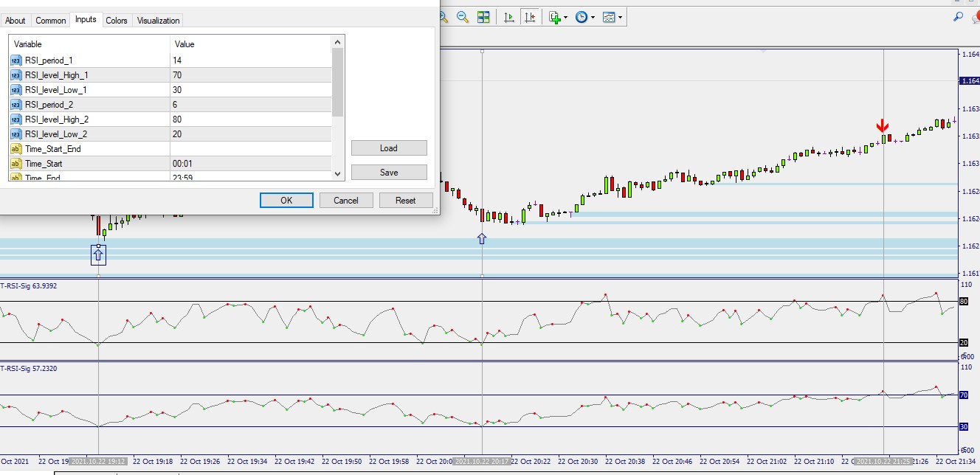Open the timeframe periods clock icon
Image resolution: width=980 pixels, height=475 pixels.
coord(582,16)
